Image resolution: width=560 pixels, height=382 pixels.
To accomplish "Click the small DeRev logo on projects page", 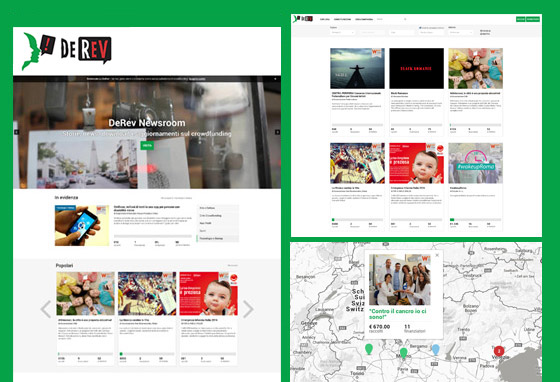I will click(303, 19).
